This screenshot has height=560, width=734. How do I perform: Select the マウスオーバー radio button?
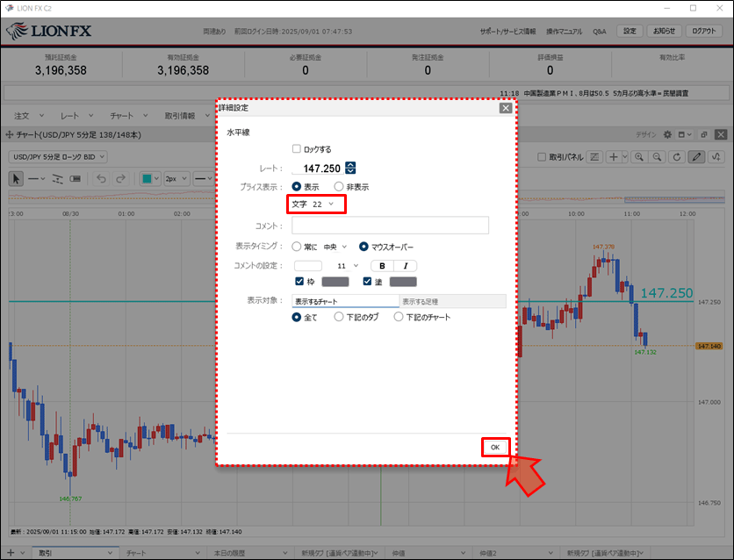coord(363,246)
